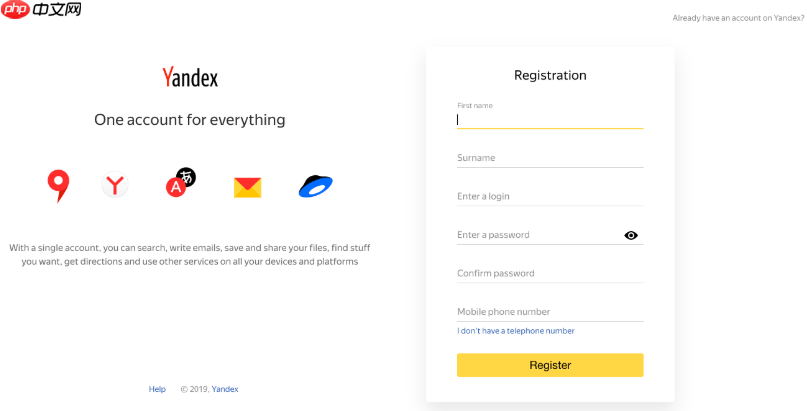The height and width of the screenshot is (411, 807).
Task: Click "I don't have a telephone number" link
Action: point(516,331)
